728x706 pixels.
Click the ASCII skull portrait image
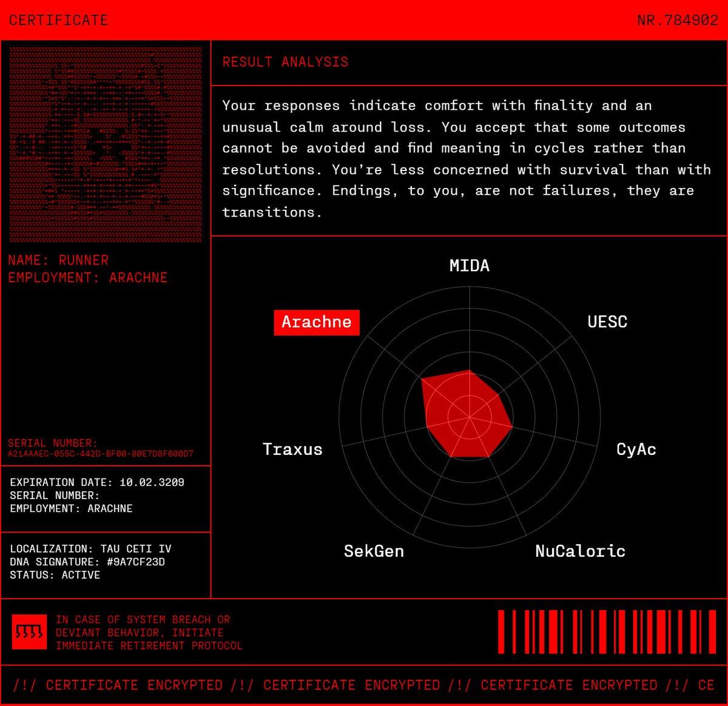106,145
